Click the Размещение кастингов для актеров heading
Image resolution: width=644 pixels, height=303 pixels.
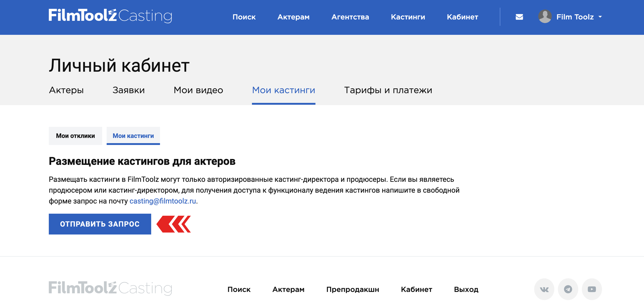(142, 161)
